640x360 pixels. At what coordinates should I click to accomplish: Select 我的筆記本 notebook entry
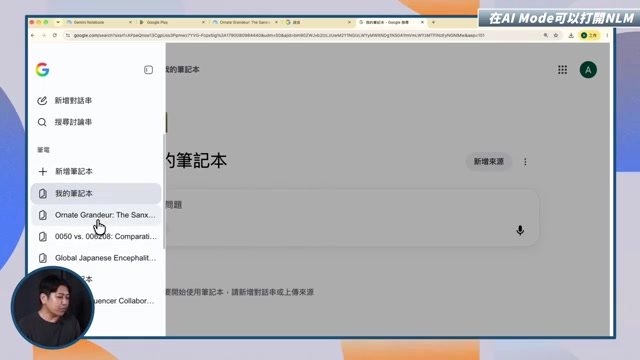96,193
